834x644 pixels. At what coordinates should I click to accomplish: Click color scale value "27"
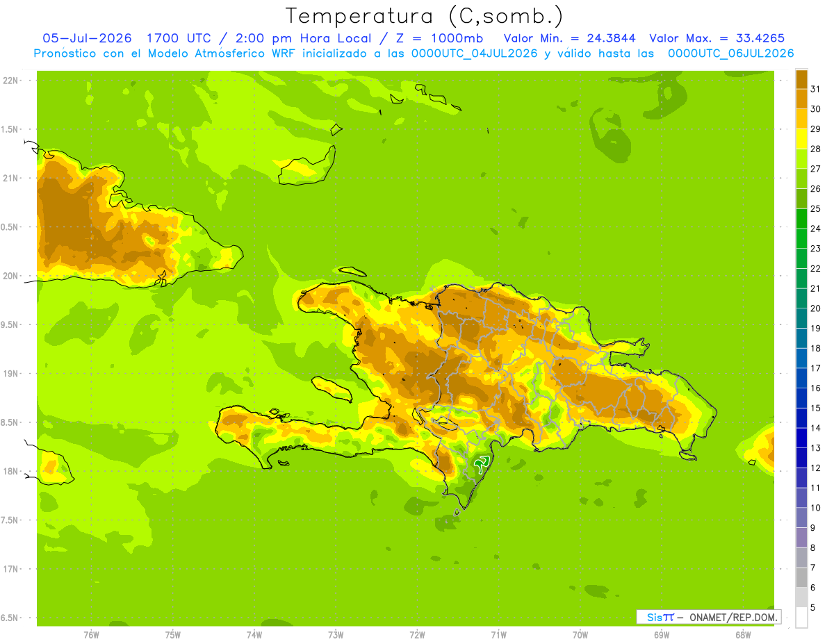pyautogui.click(x=815, y=169)
